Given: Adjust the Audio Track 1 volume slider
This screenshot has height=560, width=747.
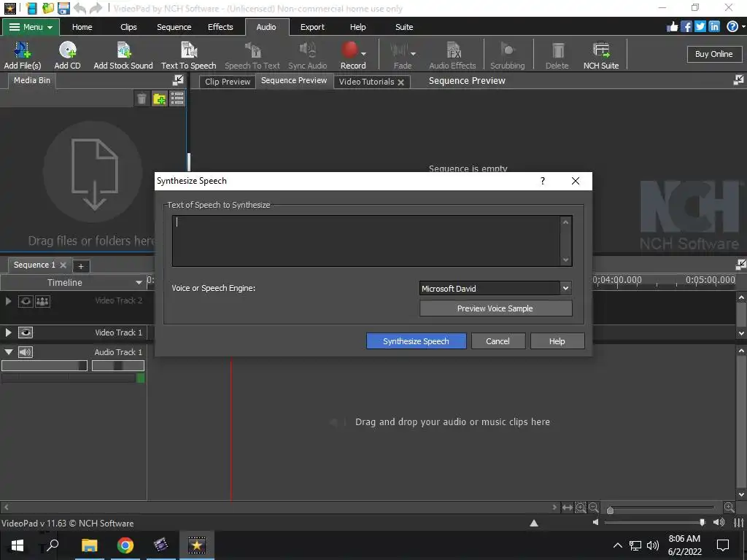Looking at the screenshot, I should coord(44,366).
